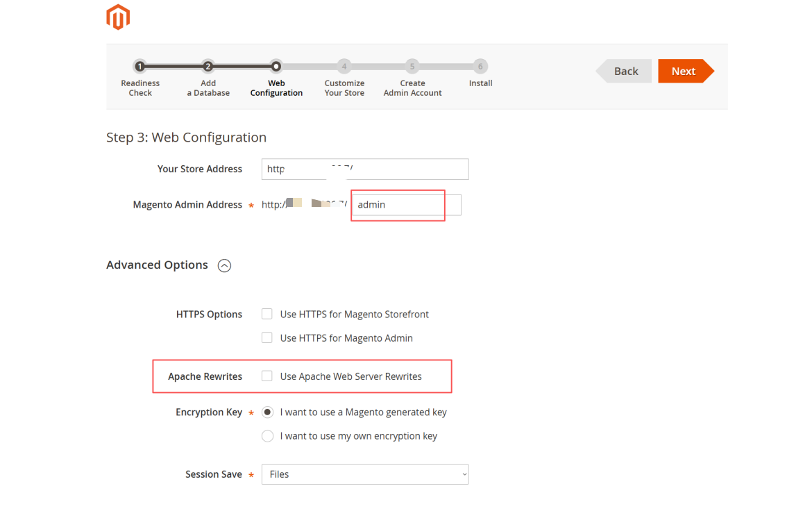The width and height of the screenshot is (812, 527).
Task: Click the Step 3: Web Configuration heading
Action: [187, 137]
